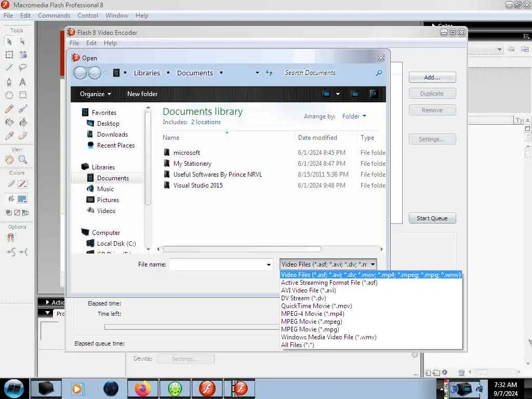
Task: Click the horizontal scrollbar of file list
Action: (242, 249)
